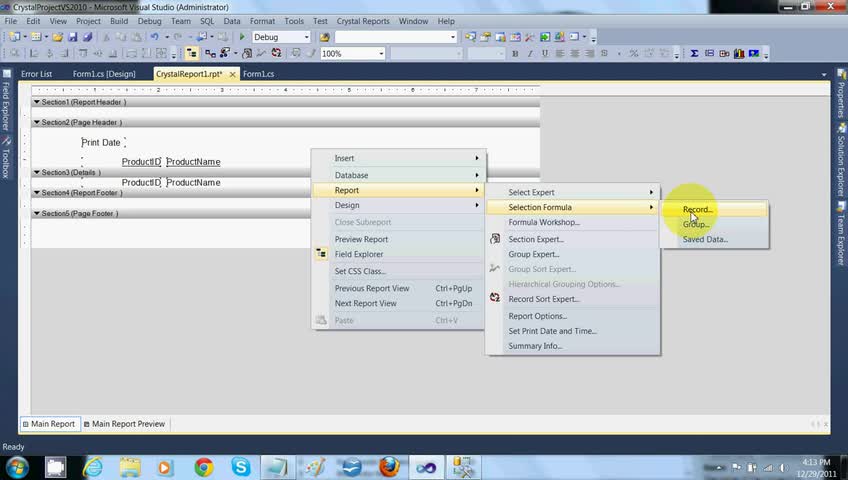Close the CrystalReport1.rpt tab

click(233, 74)
